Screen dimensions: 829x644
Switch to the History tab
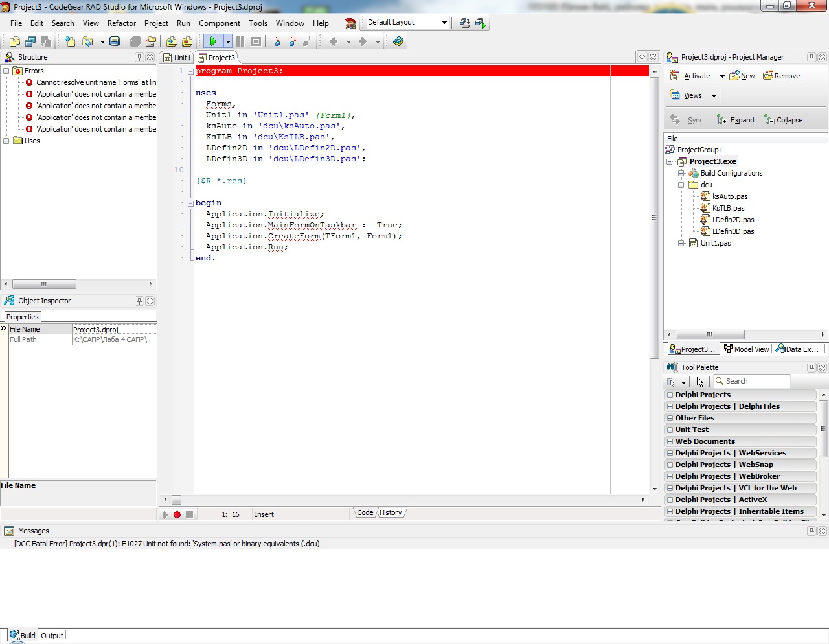[391, 512]
